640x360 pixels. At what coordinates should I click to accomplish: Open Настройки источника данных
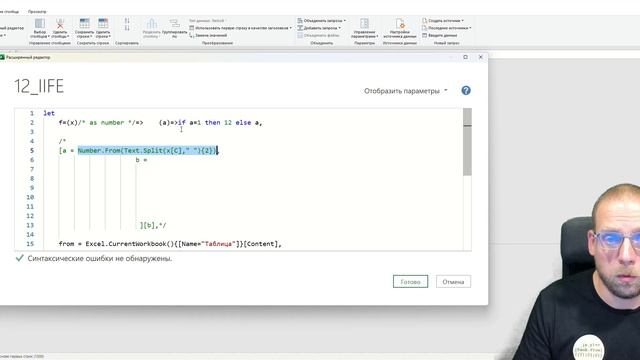[x=400, y=28]
